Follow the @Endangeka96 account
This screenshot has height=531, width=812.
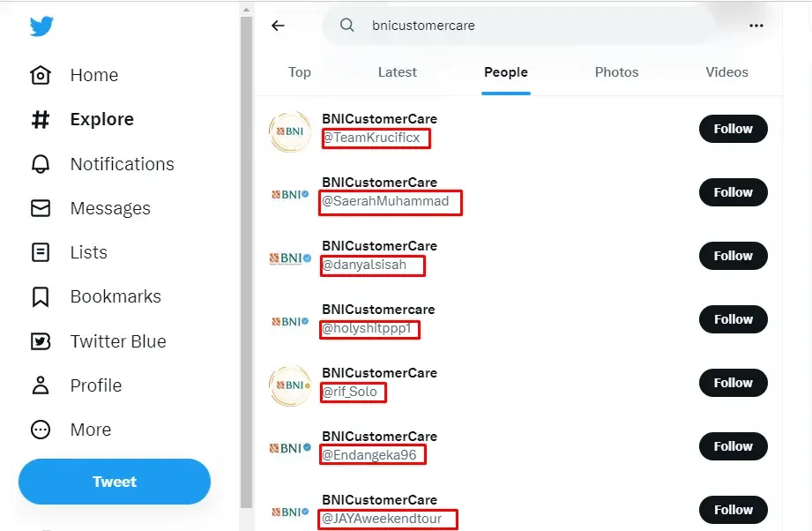[x=733, y=446]
